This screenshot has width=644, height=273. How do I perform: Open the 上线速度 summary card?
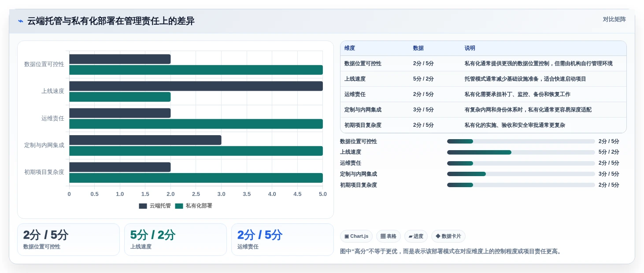click(x=175, y=240)
